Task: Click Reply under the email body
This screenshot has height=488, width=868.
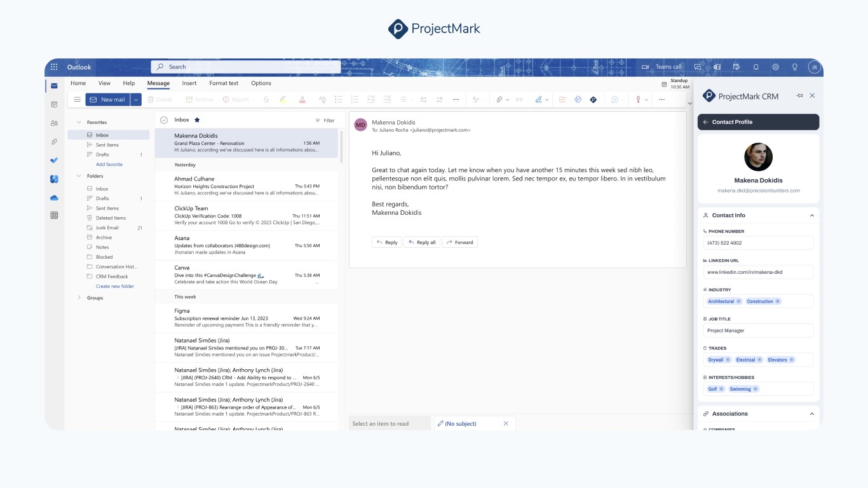Action: [x=387, y=242]
